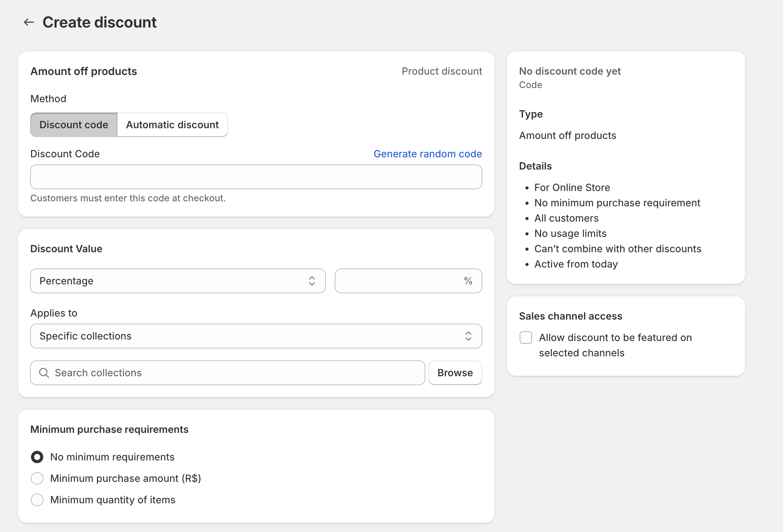Click 'No usage limits' detail item

(x=571, y=233)
